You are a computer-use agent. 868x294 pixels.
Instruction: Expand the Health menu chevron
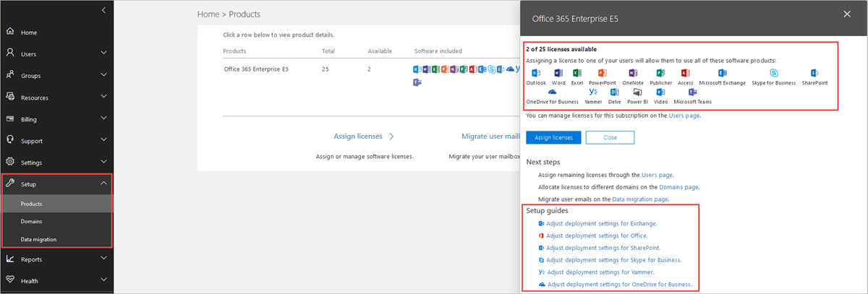click(103, 280)
